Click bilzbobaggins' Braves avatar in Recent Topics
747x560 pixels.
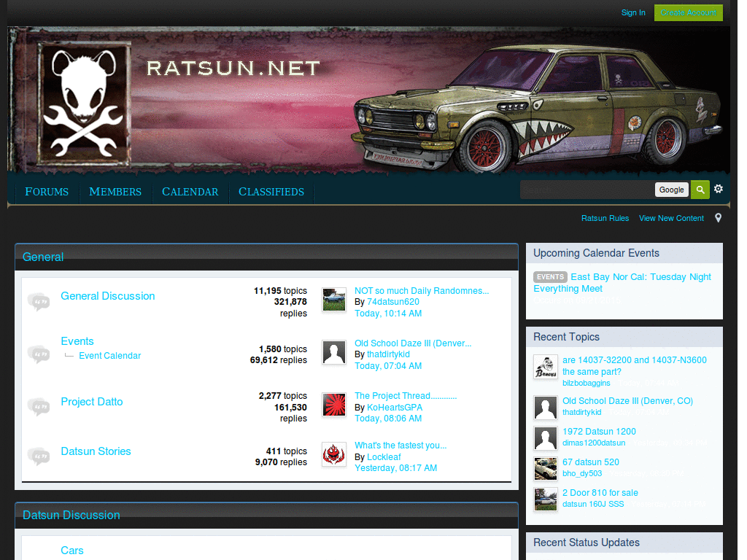click(x=546, y=367)
